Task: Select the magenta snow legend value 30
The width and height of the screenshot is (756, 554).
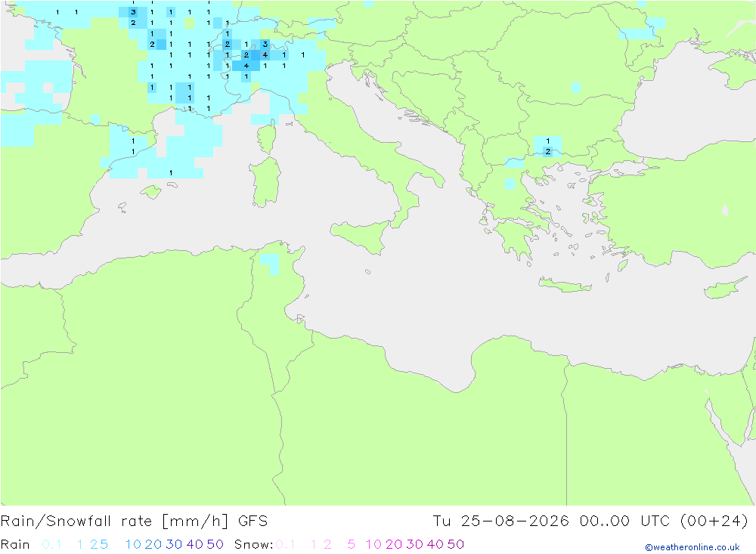Action: coord(414,544)
